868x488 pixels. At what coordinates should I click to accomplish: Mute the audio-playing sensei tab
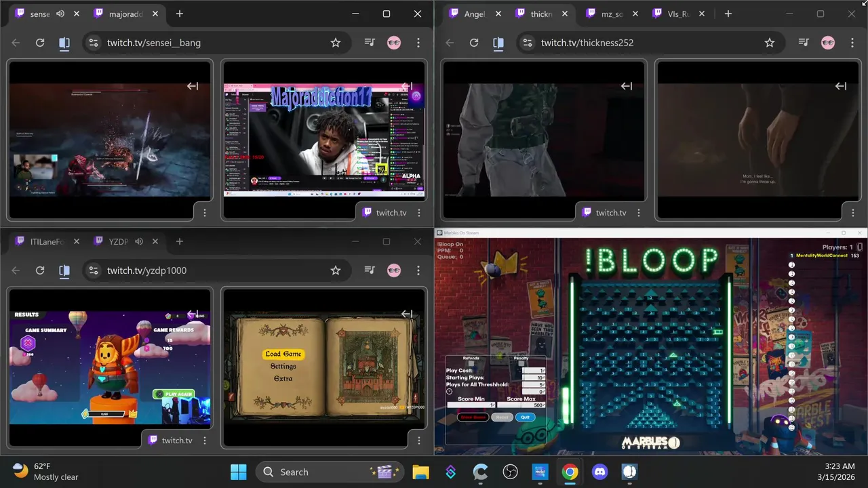pos(60,14)
